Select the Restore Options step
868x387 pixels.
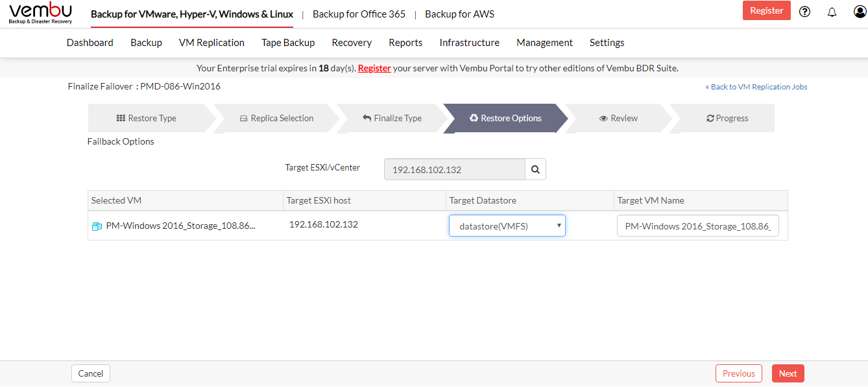pyautogui.click(x=505, y=118)
